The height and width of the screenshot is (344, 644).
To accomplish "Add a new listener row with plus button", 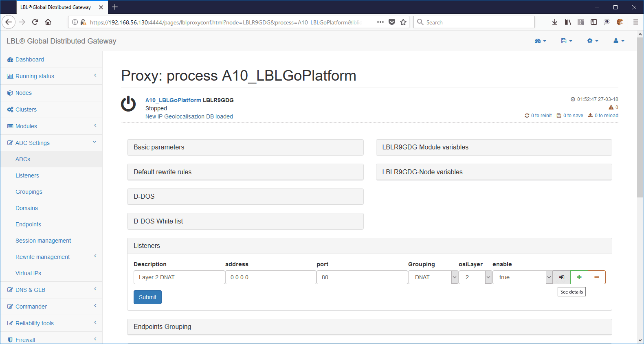I will tap(579, 277).
